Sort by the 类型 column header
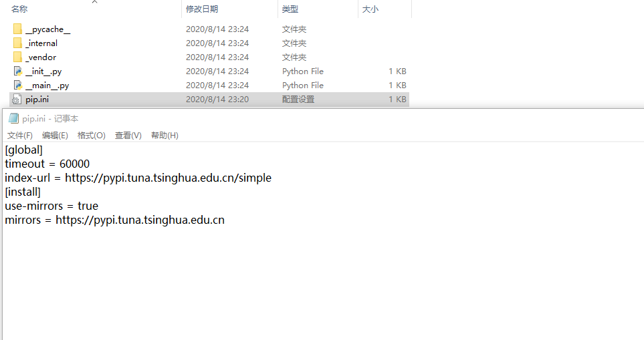This screenshot has width=644, height=340. (290, 9)
